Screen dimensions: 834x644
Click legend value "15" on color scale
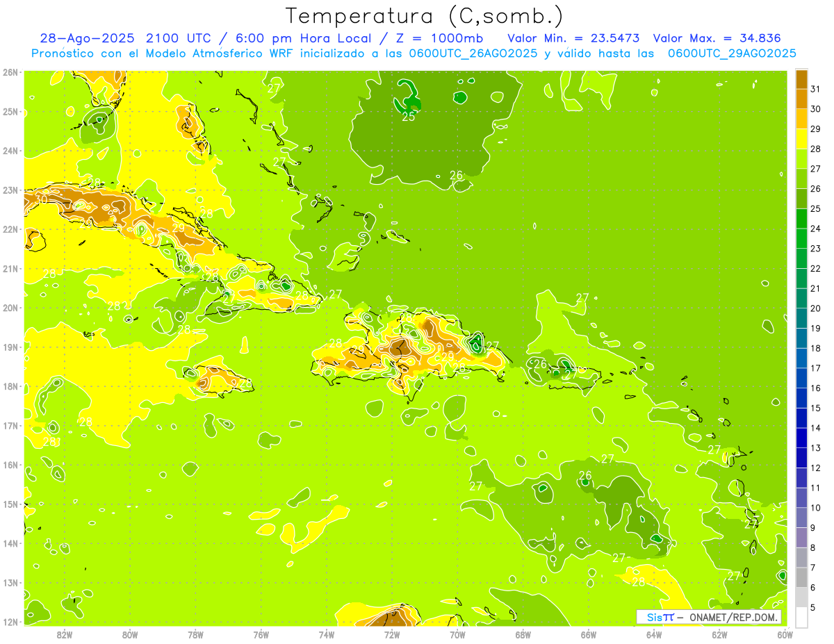815,408
